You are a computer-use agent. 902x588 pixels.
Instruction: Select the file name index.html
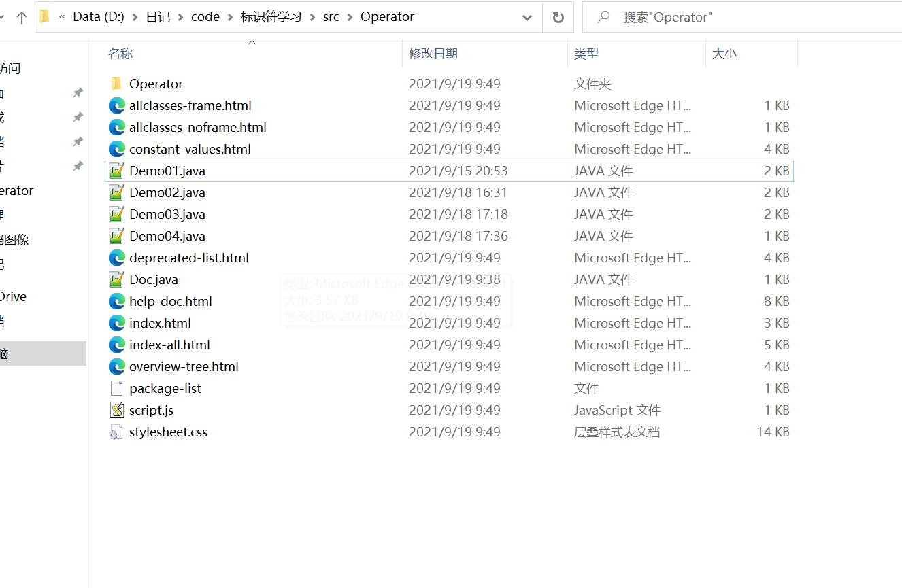tap(160, 323)
